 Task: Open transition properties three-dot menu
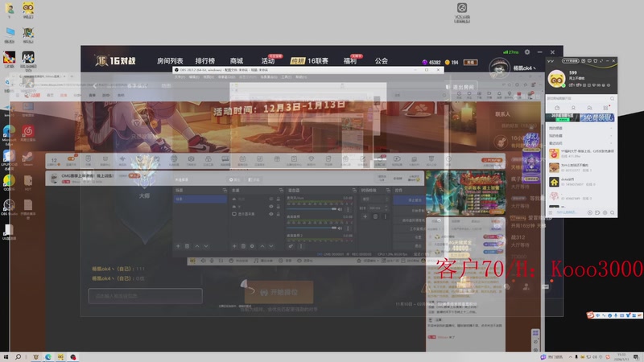pyautogui.click(x=385, y=216)
